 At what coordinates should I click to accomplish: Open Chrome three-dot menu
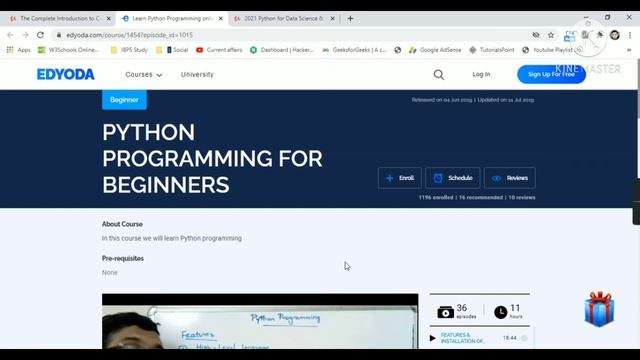(630, 35)
